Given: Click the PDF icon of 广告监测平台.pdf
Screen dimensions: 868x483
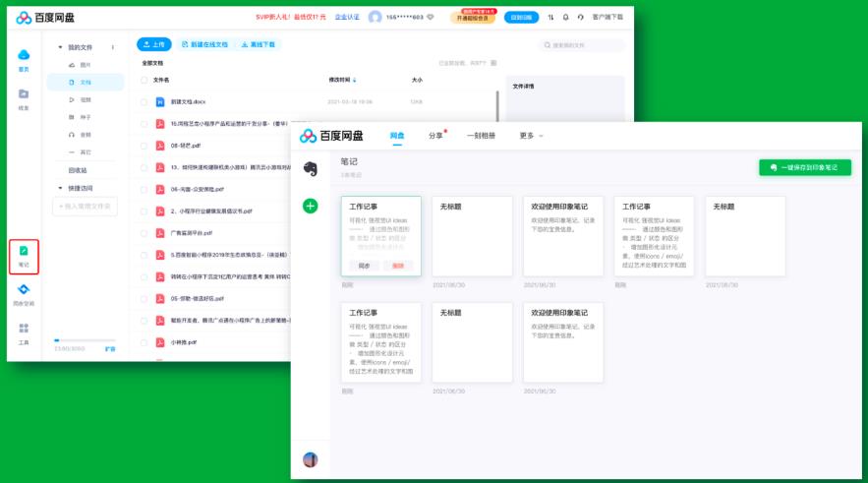Looking at the screenshot, I should tap(160, 233).
